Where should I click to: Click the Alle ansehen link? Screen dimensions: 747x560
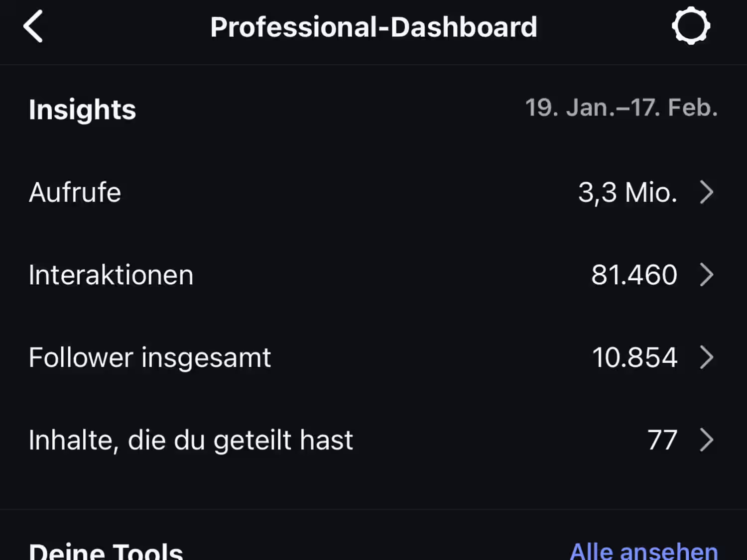click(x=643, y=551)
